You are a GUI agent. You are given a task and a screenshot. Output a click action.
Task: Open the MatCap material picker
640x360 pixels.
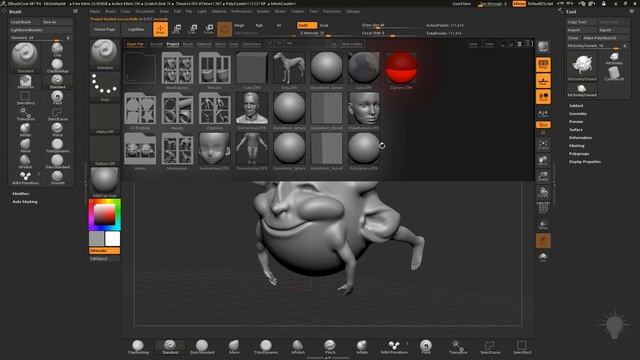[104, 182]
